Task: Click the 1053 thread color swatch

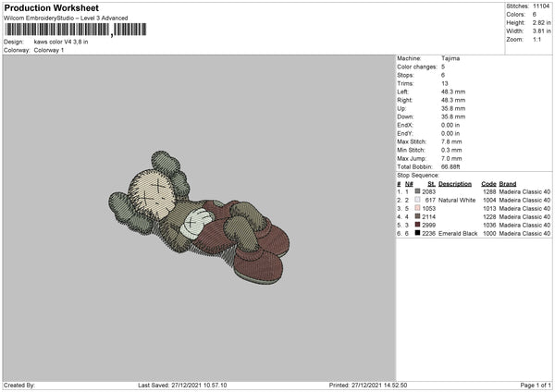Action: 417,208
